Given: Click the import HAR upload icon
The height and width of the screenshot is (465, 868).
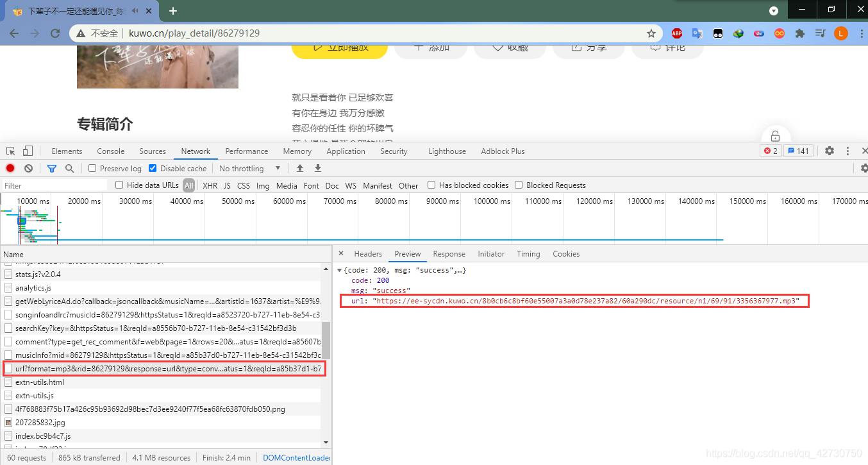Looking at the screenshot, I should [x=299, y=168].
